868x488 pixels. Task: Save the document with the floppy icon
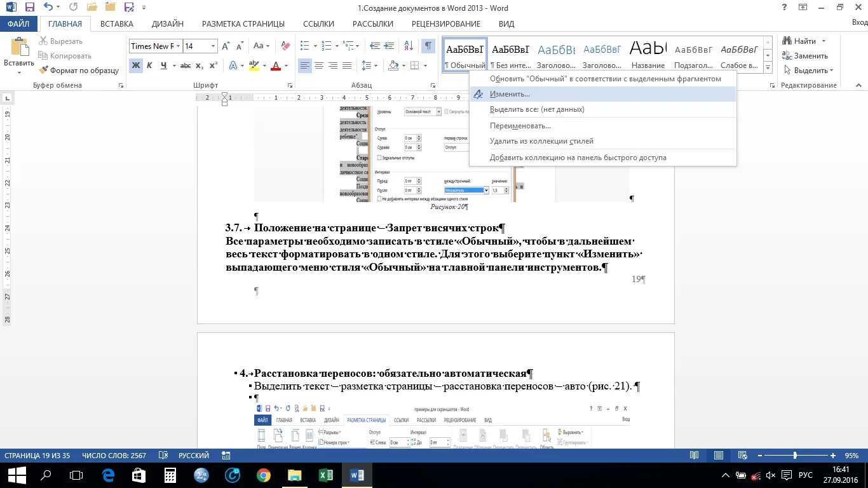[29, 8]
